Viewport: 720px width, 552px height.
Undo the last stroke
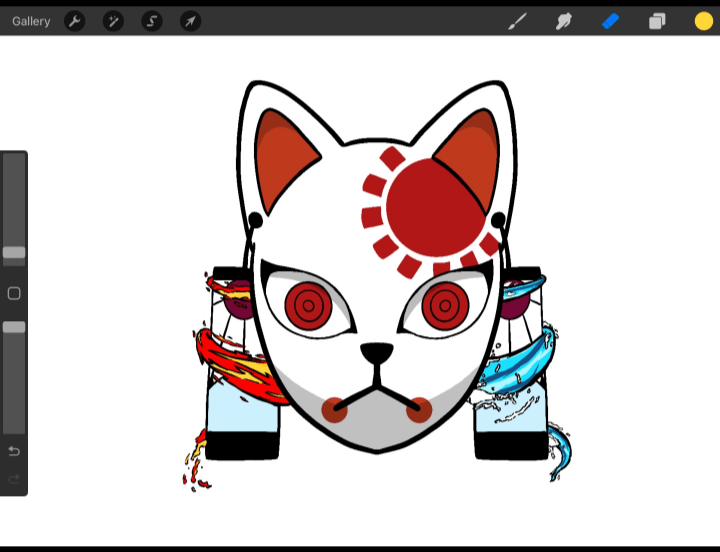14,451
